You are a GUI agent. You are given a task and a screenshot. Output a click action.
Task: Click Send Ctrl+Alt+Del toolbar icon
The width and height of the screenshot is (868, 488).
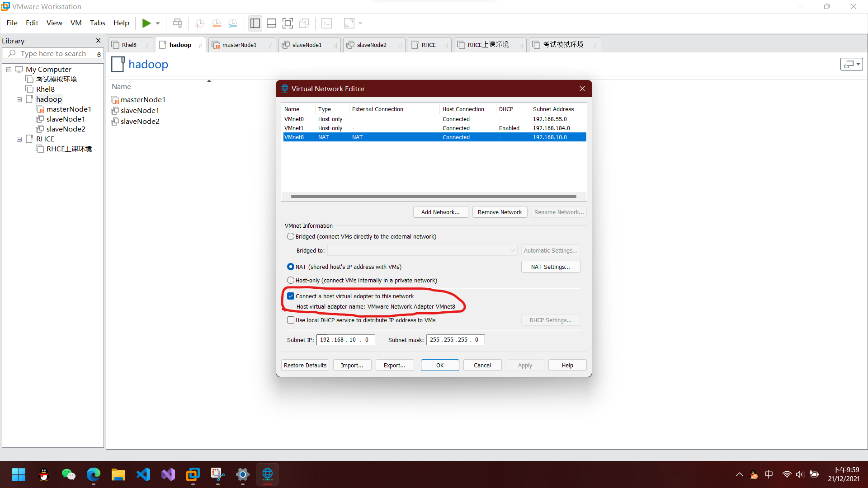(178, 23)
